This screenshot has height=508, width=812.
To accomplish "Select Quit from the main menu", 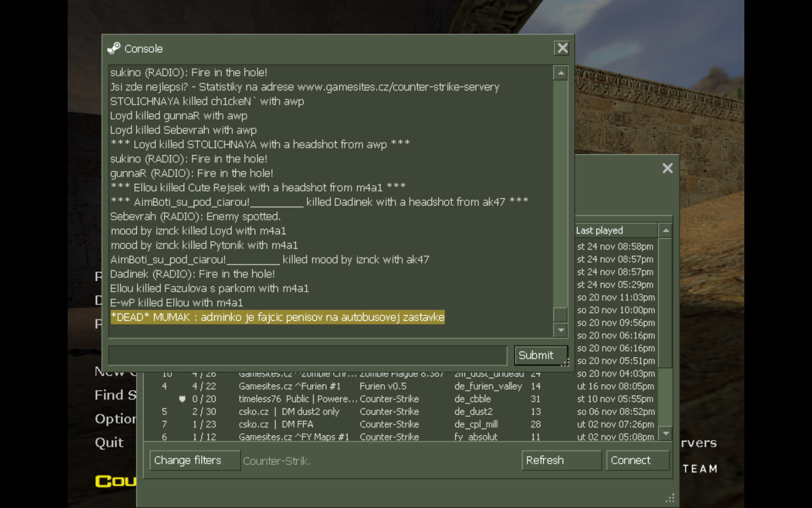I will (x=109, y=443).
